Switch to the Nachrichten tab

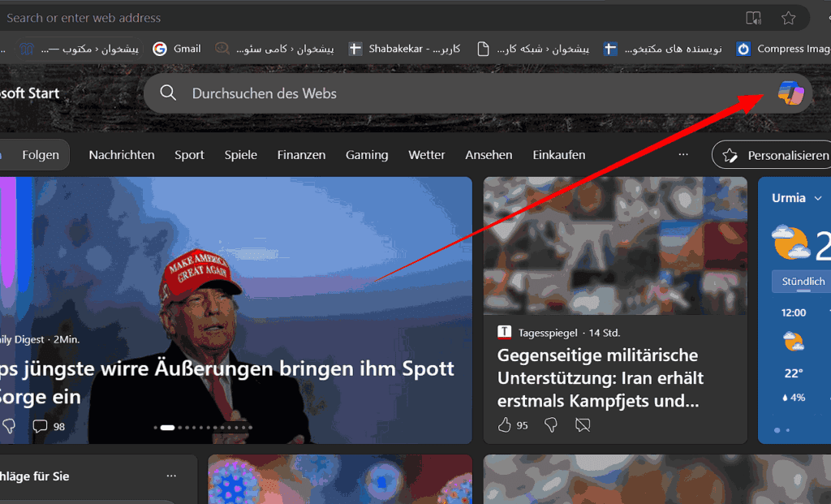122,154
